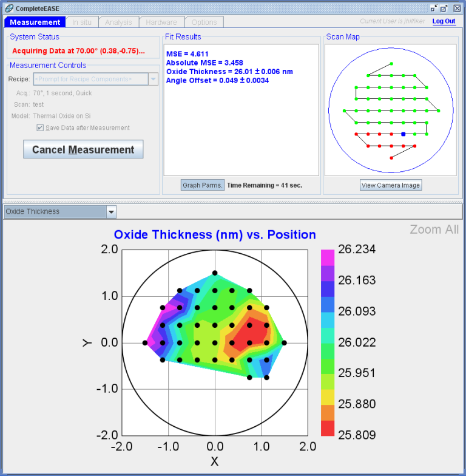The height and width of the screenshot is (476, 466).
Task: Click the shrink window icon in title bar
Action: tap(434, 8)
